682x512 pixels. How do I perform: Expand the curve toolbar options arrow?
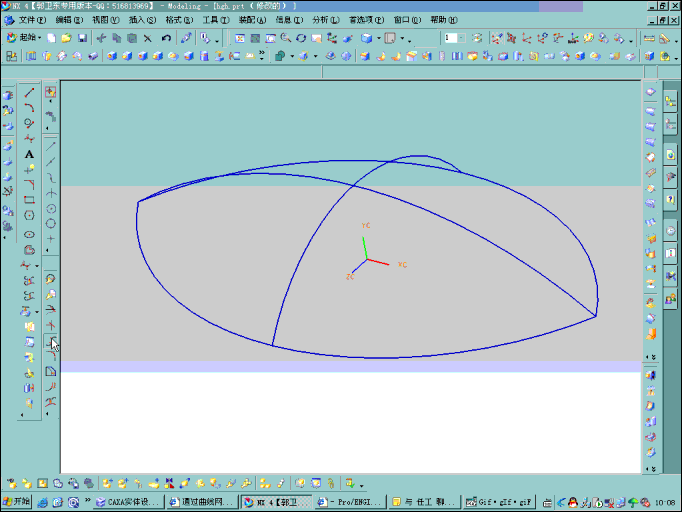[x=22, y=415]
